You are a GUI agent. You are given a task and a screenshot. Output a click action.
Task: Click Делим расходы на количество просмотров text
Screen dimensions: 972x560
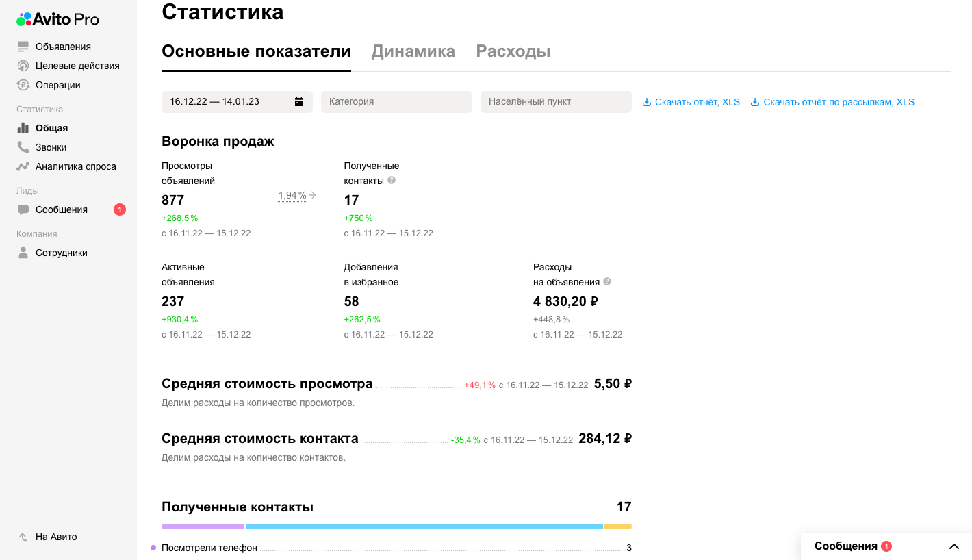click(x=258, y=403)
